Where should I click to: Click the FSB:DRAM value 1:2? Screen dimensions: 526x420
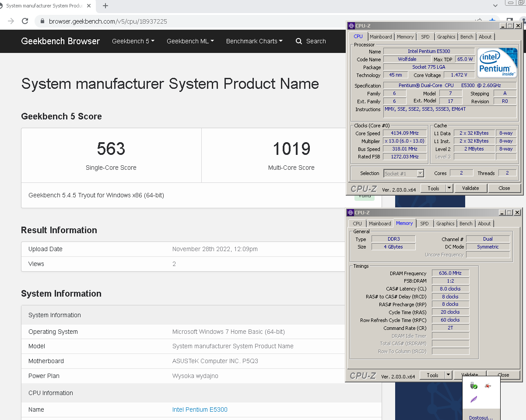click(450, 281)
